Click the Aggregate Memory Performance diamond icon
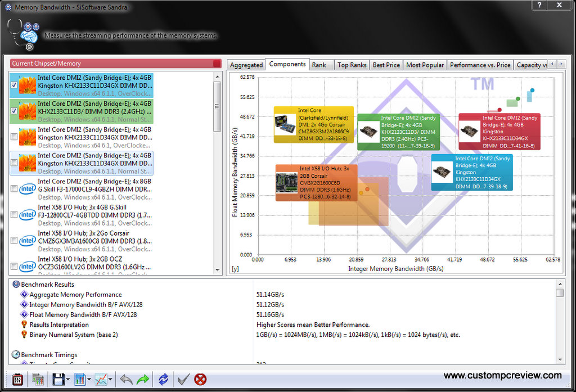The image size is (576, 392). (x=24, y=294)
